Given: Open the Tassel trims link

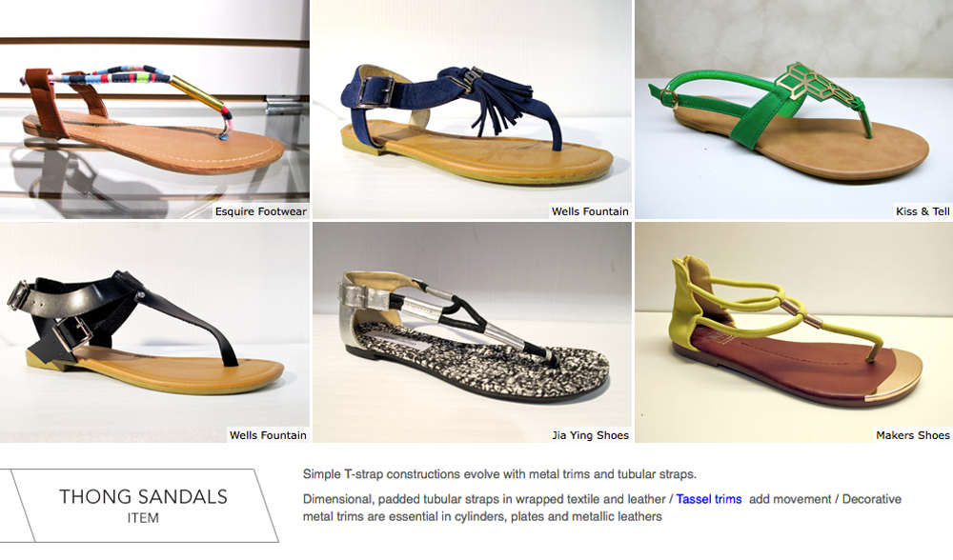Looking at the screenshot, I should click(709, 499).
